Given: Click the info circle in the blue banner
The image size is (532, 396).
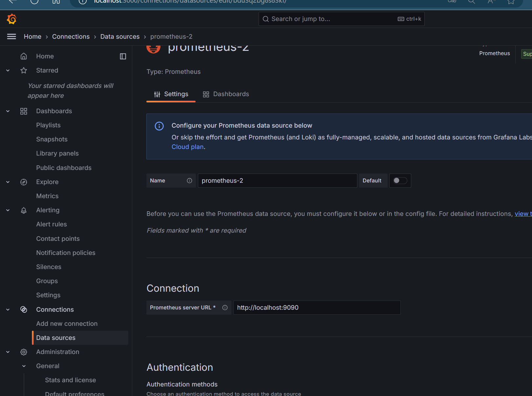Looking at the screenshot, I should pos(159,126).
